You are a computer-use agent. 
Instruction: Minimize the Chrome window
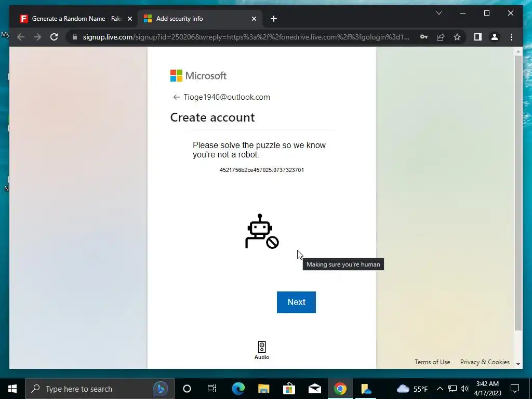[x=463, y=13]
